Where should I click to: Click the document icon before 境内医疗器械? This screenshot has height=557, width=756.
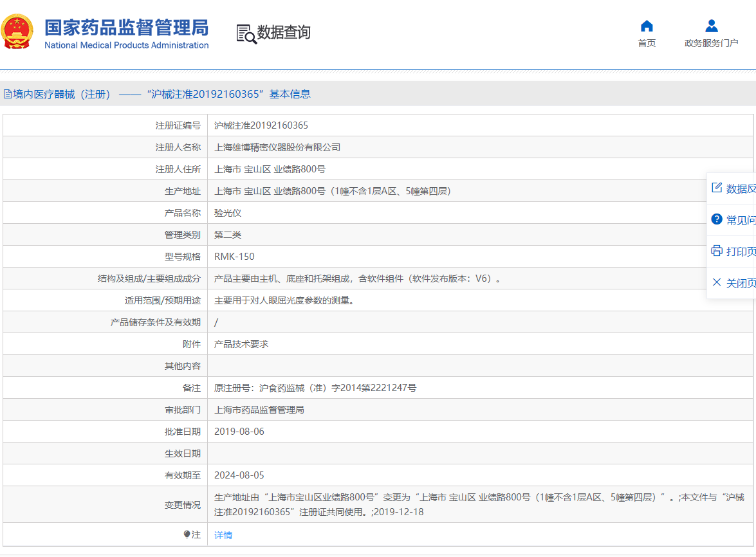pyautogui.click(x=8, y=94)
